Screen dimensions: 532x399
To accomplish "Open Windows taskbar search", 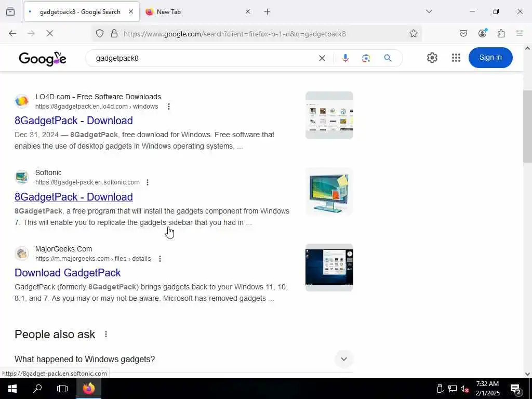I will tap(37, 389).
